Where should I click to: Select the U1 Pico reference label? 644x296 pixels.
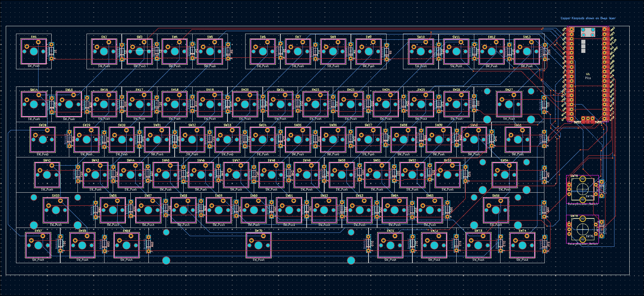tap(588, 74)
